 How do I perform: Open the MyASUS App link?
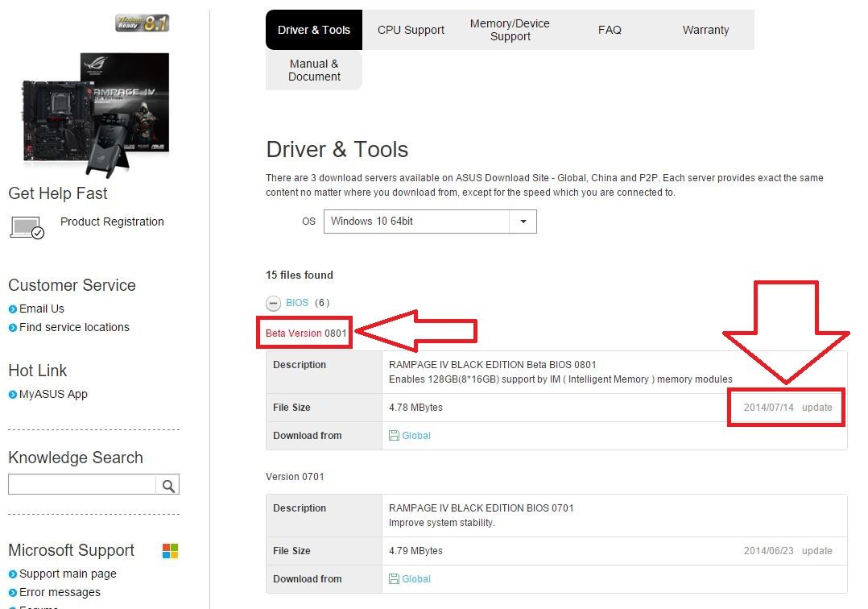pyautogui.click(x=53, y=394)
